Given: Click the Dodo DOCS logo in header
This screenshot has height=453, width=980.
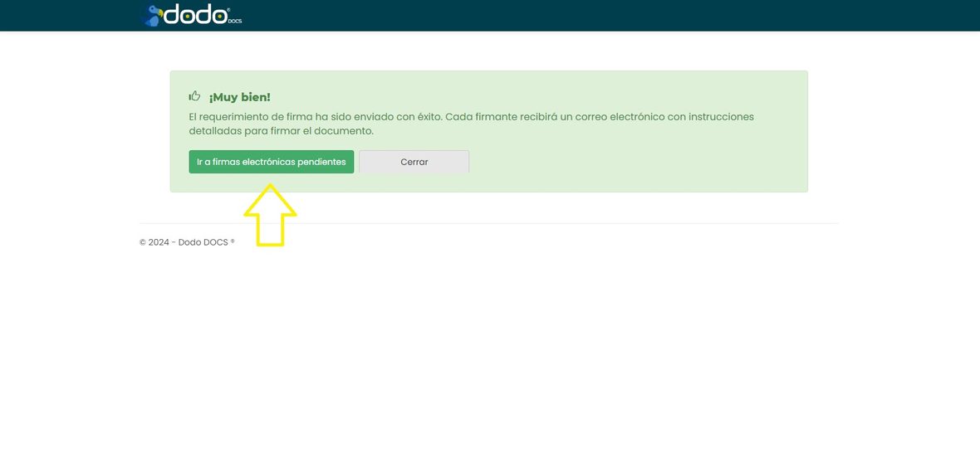Looking at the screenshot, I should pos(193,15).
